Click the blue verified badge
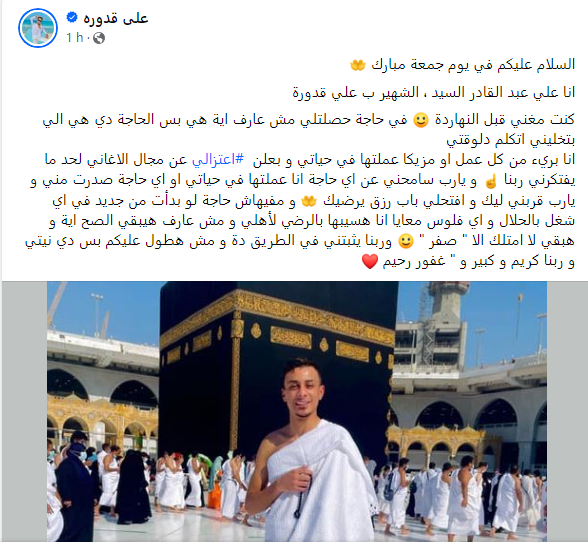 pos(72,17)
